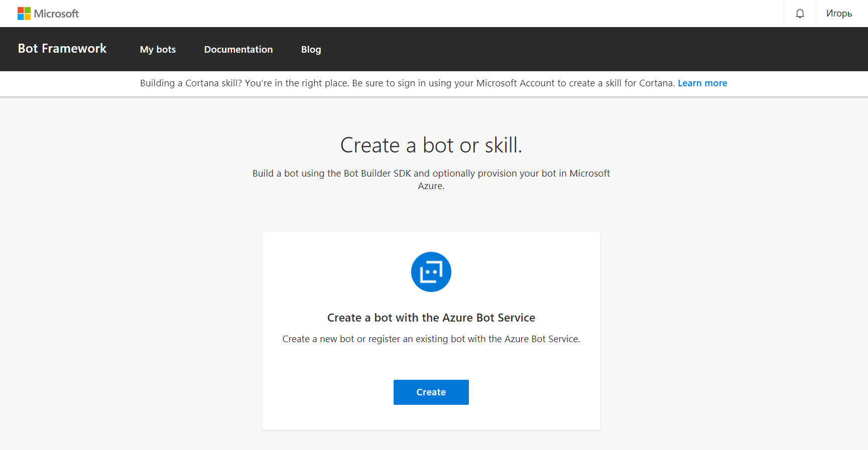Click the blue Create button
Image resolution: width=868 pixels, height=450 pixels.
coord(431,392)
